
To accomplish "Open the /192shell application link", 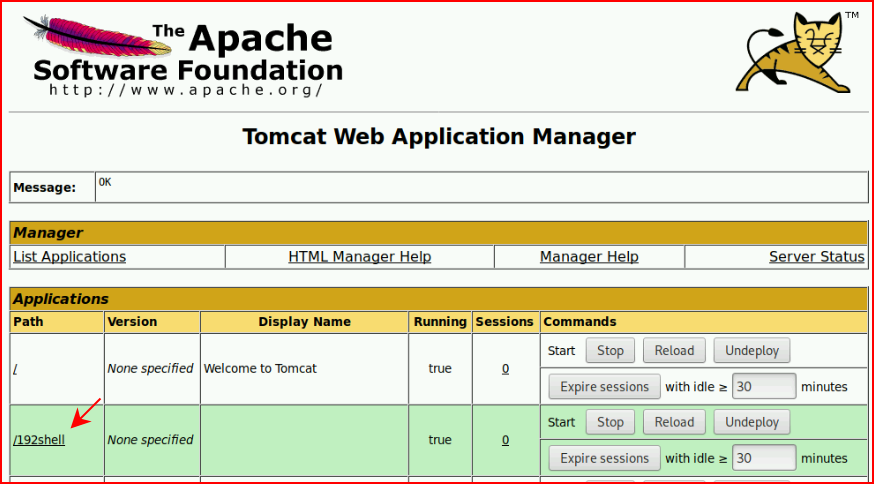I will pyautogui.click(x=39, y=440).
